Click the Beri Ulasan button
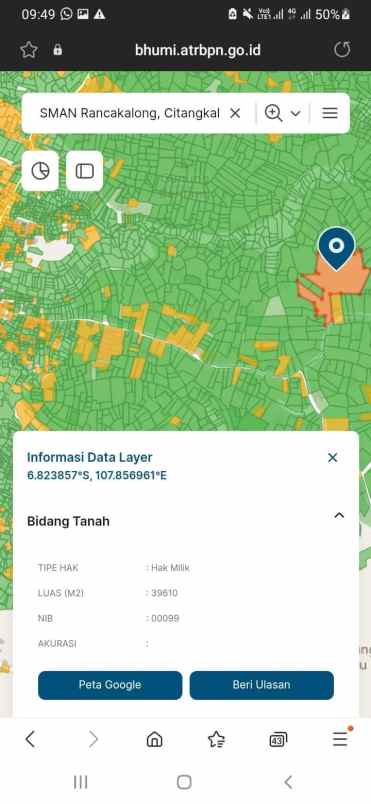The image size is (371, 804). click(262, 685)
